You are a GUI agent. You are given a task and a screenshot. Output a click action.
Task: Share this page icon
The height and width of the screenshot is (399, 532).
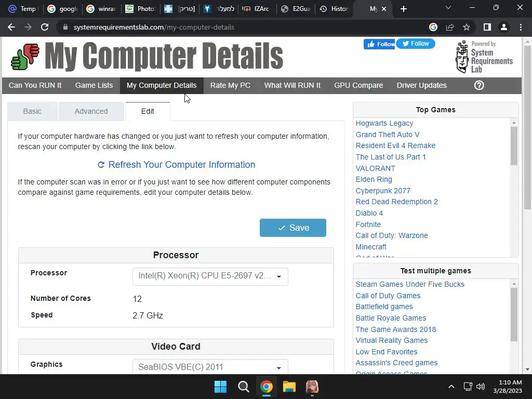[x=450, y=27]
